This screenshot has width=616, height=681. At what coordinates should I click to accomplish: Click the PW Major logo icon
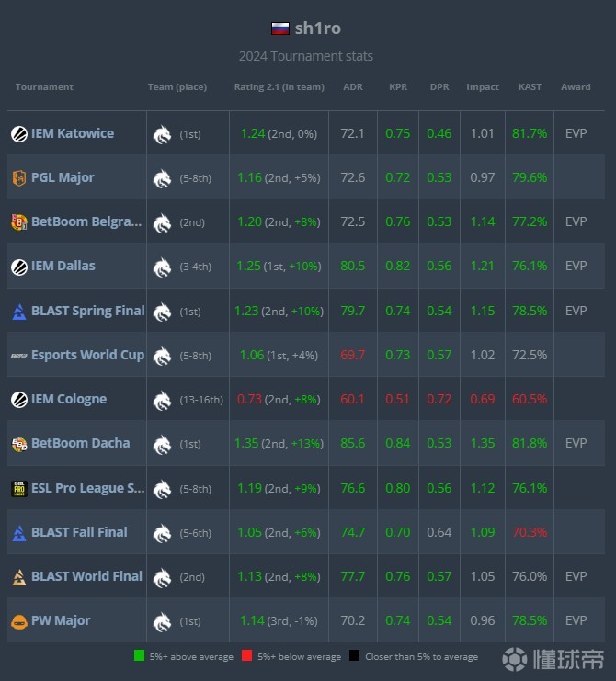point(18,620)
